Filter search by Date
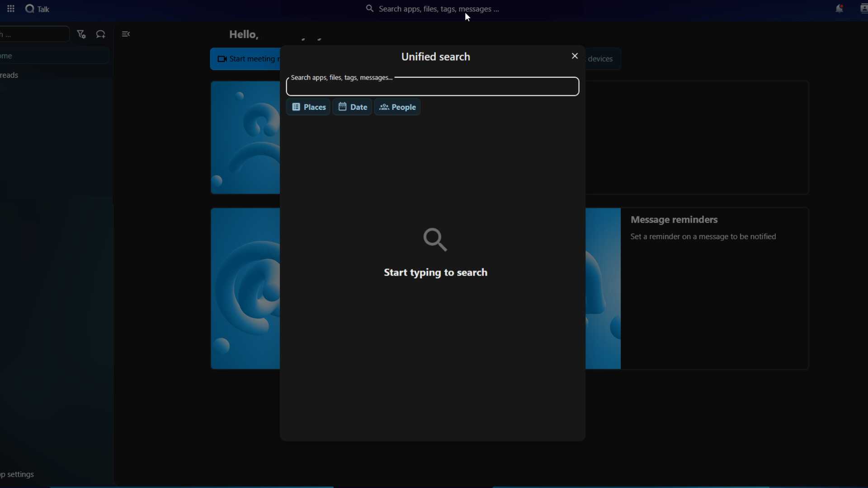The image size is (868, 488). coord(353,107)
